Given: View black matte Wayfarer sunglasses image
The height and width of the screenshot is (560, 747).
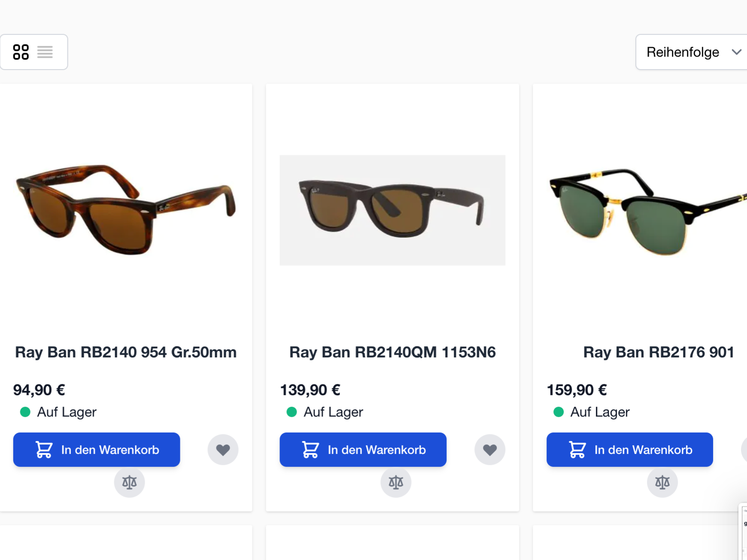Looking at the screenshot, I should tap(392, 210).
